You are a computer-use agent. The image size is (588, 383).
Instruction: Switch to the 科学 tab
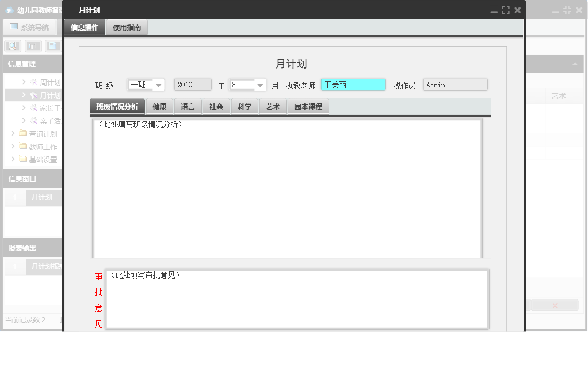click(x=245, y=107)
